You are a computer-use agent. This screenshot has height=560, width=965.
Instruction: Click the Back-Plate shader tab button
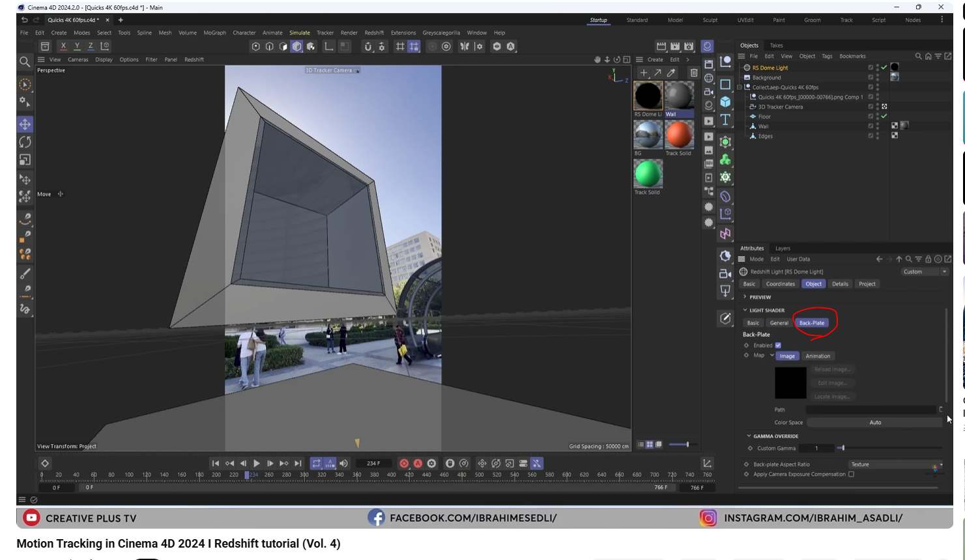coord(811,323)
